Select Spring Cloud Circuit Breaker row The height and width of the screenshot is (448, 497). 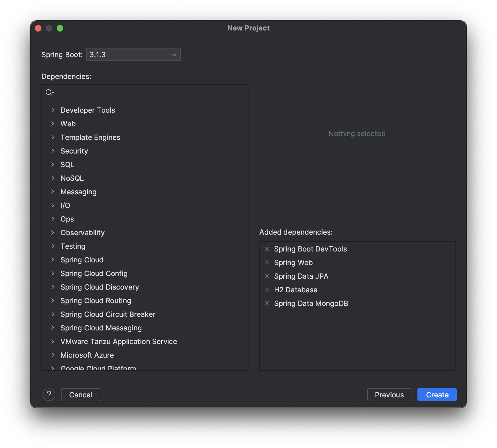coord(145,314)
